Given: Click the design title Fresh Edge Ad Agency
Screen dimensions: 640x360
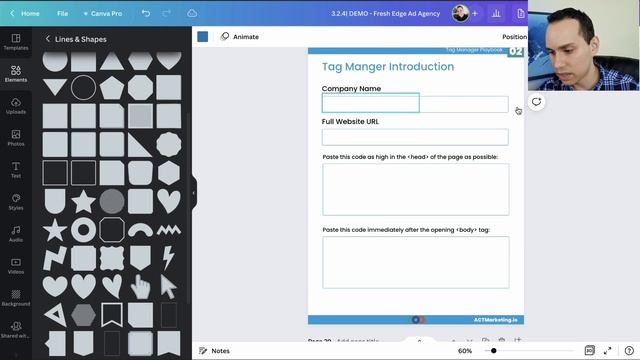Looking at the screenshot, I should click(x=385, y=13).
